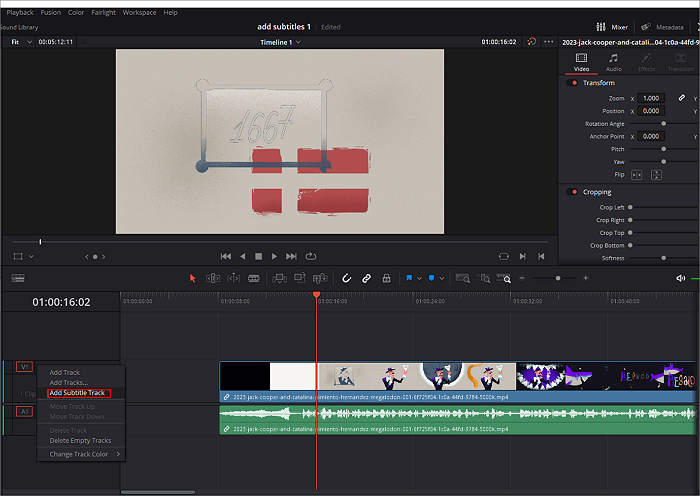
Task: Click Detail Zoom icon
Action: point(483,278)
